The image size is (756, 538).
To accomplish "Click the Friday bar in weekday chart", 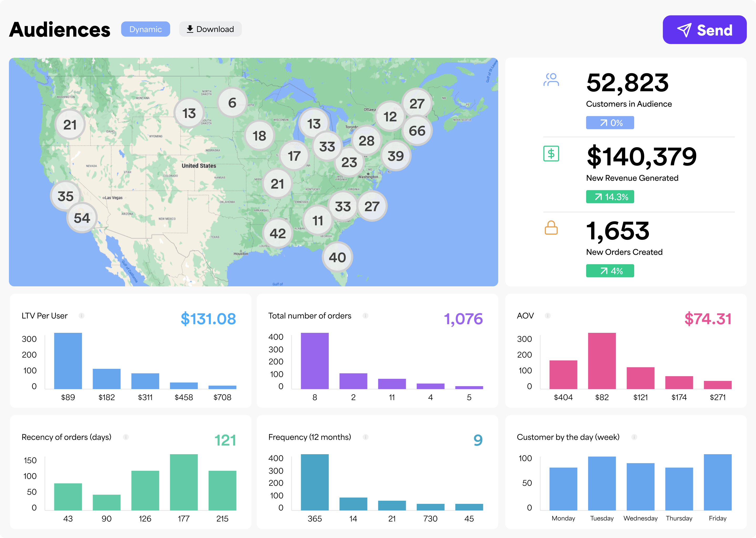I will pyautogui.click(x=718, y=482).
